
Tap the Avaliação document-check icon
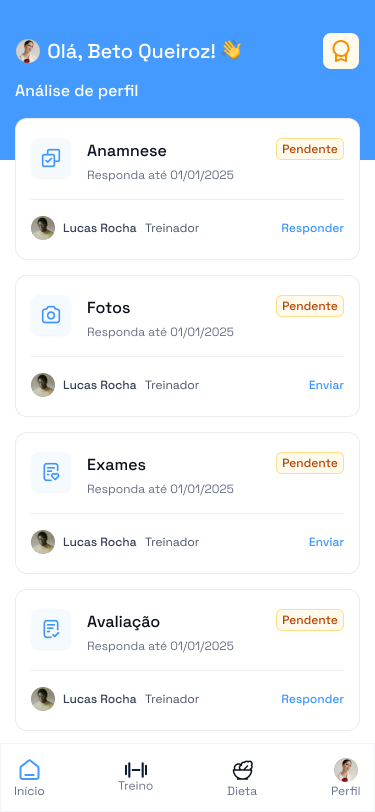point(51,629)
